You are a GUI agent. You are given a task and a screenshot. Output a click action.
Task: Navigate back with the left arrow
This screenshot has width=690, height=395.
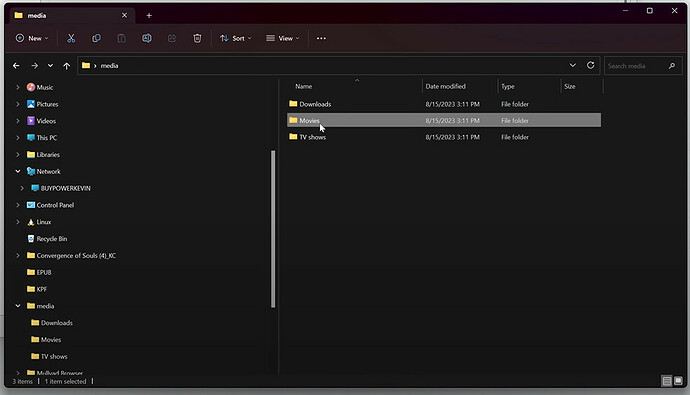[x=16, y=66]
